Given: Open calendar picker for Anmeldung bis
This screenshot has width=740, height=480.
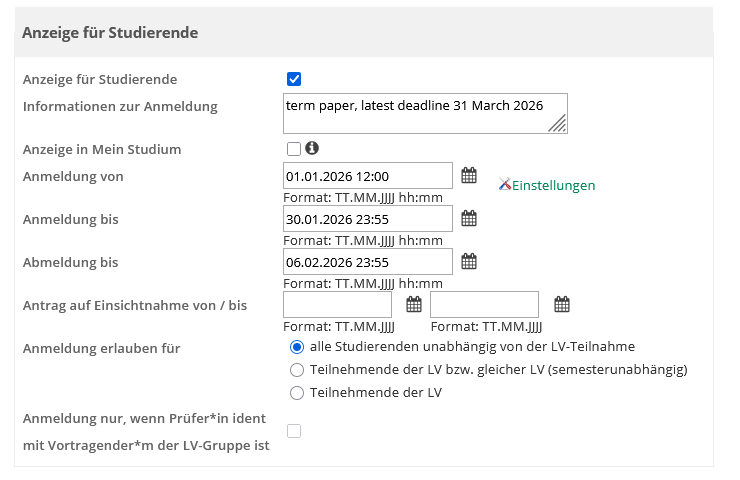Looking at the screenshot, I should click(469, 219).
